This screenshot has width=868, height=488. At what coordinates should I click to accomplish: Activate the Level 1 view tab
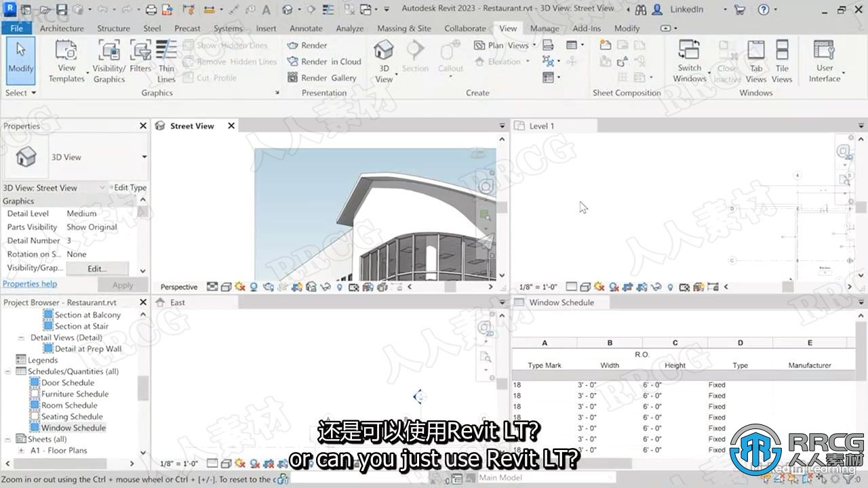(542, 126)
